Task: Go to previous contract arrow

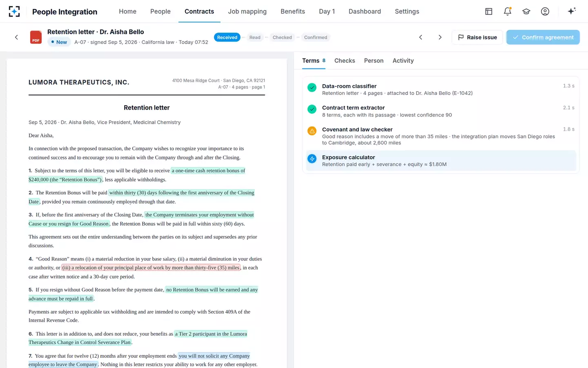Action: click(421, 37)
